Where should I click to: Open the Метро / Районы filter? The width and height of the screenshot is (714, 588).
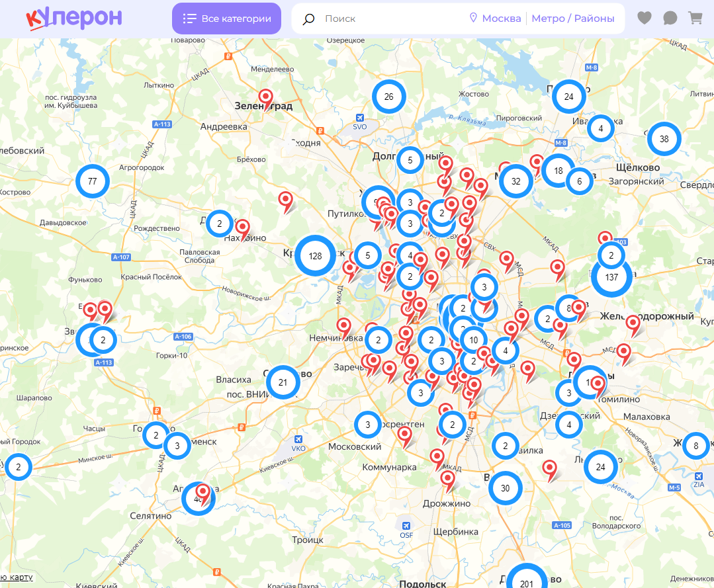click(x=573, y=19)
